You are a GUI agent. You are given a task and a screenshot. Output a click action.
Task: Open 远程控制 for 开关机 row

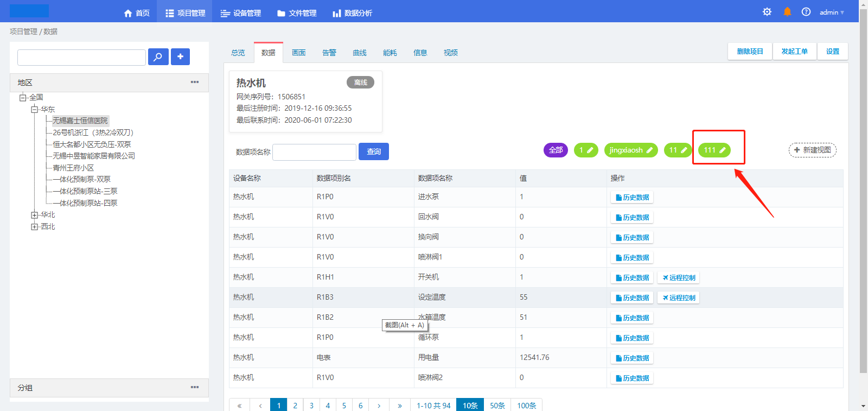pyautogui.click(x=679, y=278)
